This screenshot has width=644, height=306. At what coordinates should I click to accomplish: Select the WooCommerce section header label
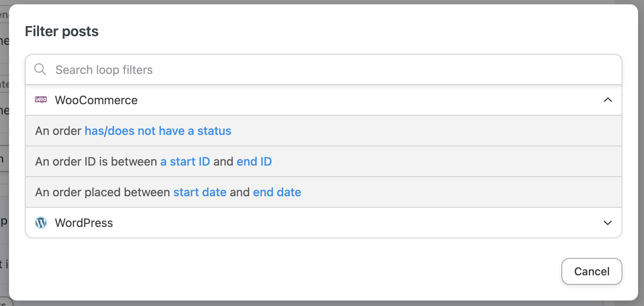coord(96,100)
